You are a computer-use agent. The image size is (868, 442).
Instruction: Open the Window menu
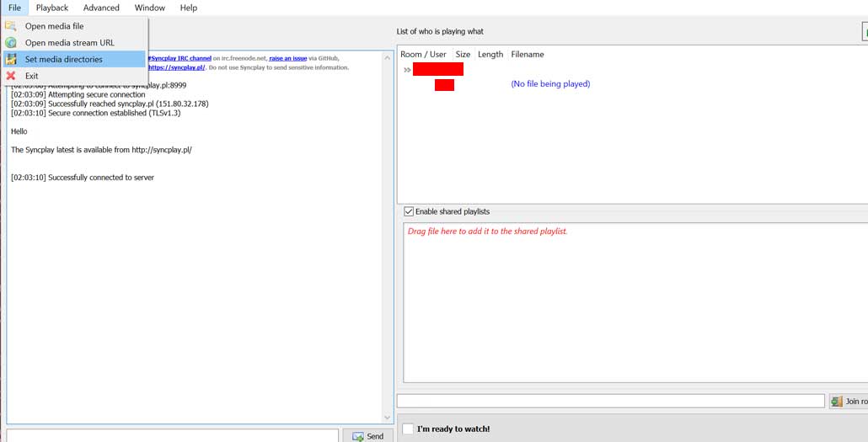click(x=150, y=8)
